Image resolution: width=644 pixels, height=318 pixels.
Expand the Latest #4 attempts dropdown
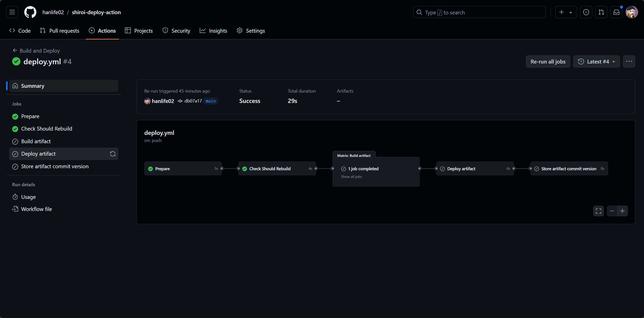click(596, 61)
